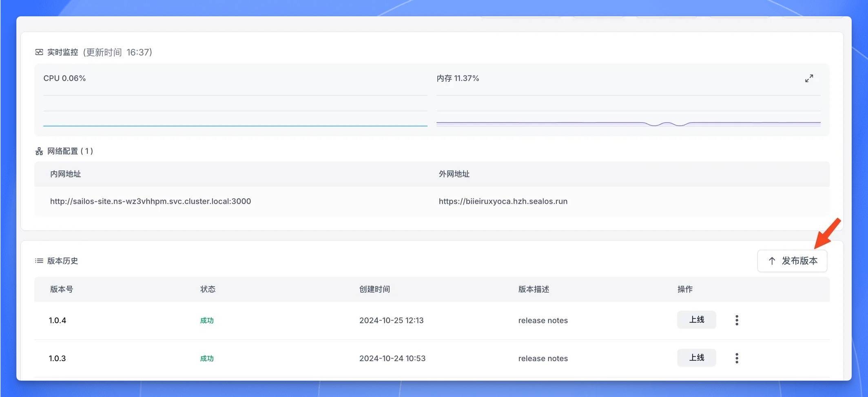Click the 实时监控 section title
Viewport: 868px width, 397px height.
62,52
